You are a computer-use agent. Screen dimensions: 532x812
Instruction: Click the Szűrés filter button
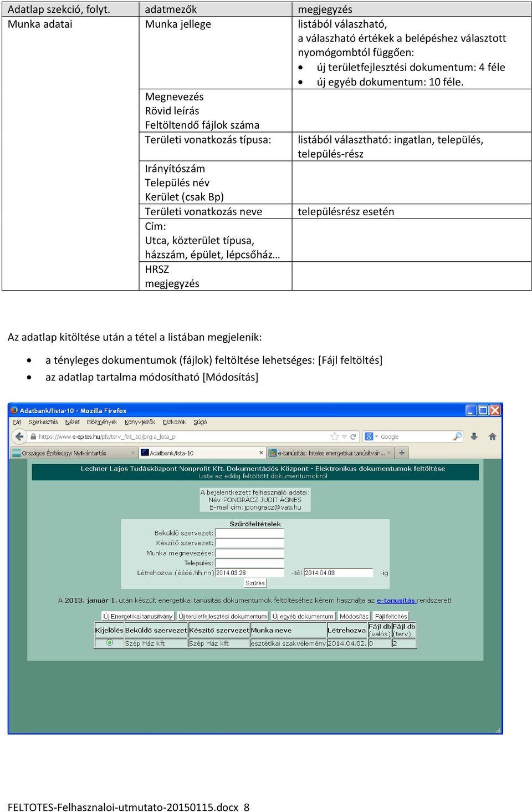point(255,583)
